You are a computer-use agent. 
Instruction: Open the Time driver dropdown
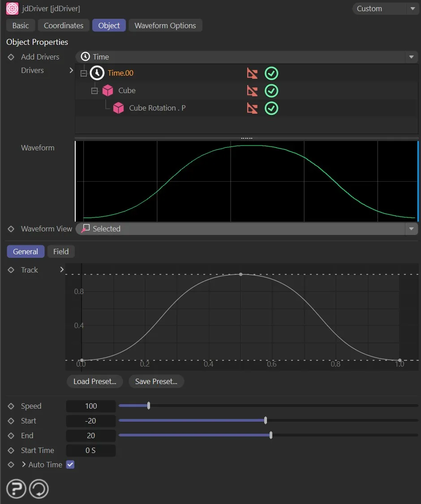click(x=411, y=57)
